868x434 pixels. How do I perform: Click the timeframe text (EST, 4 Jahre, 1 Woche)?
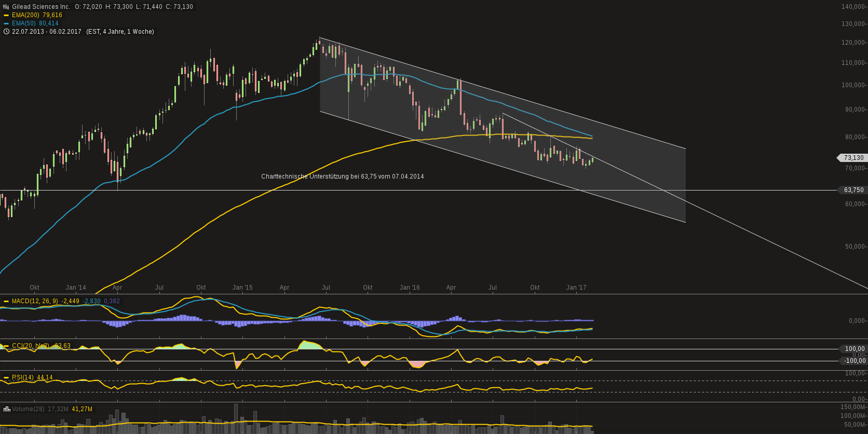(x=120, y=32)
